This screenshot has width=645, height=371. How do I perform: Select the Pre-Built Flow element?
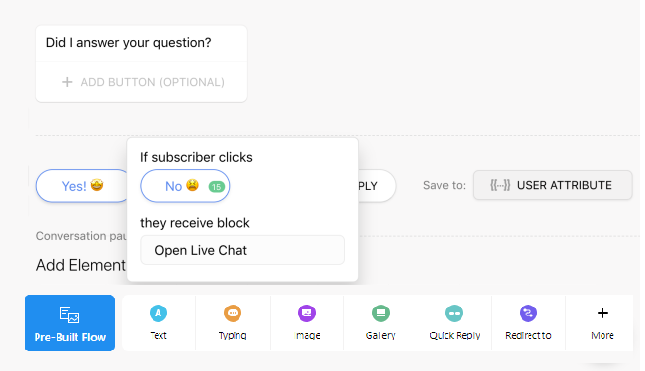[70, 323]
